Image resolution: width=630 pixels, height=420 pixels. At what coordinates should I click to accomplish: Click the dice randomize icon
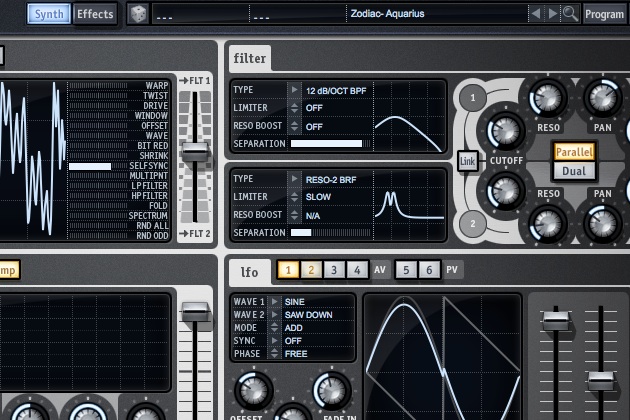(138, 14)
